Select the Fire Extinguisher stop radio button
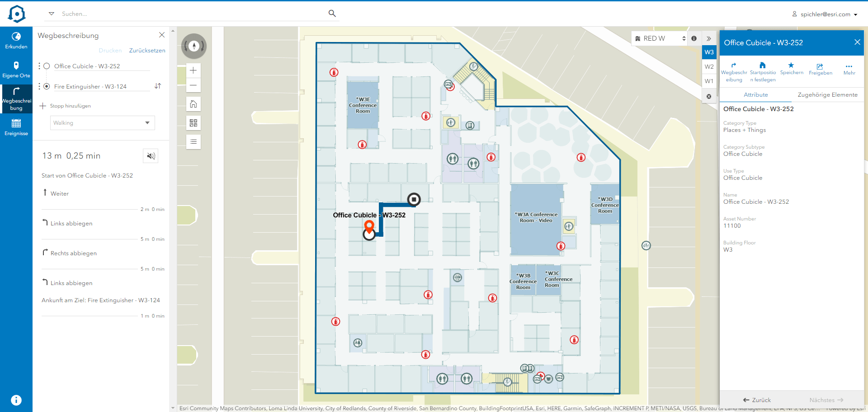Screen dimensions: 868x412 (47, 86)
